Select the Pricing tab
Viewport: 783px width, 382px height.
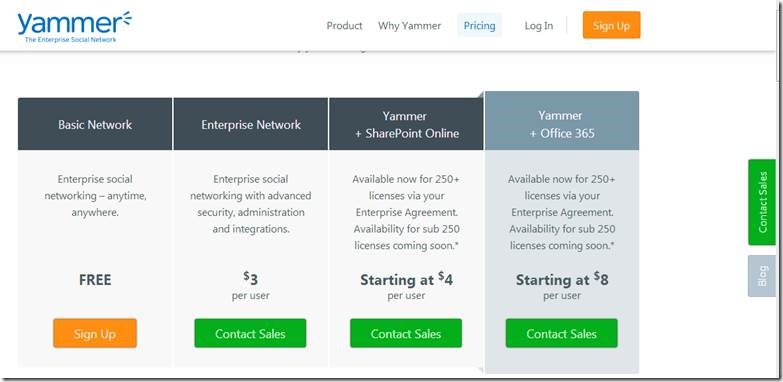(x=479, y=25)
